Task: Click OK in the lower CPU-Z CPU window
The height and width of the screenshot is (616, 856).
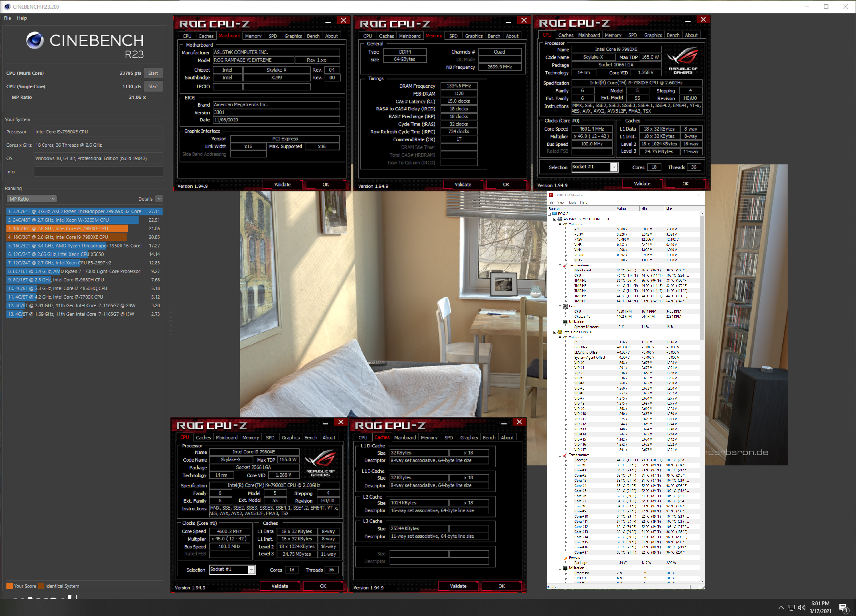Action: tap(323, 586)
